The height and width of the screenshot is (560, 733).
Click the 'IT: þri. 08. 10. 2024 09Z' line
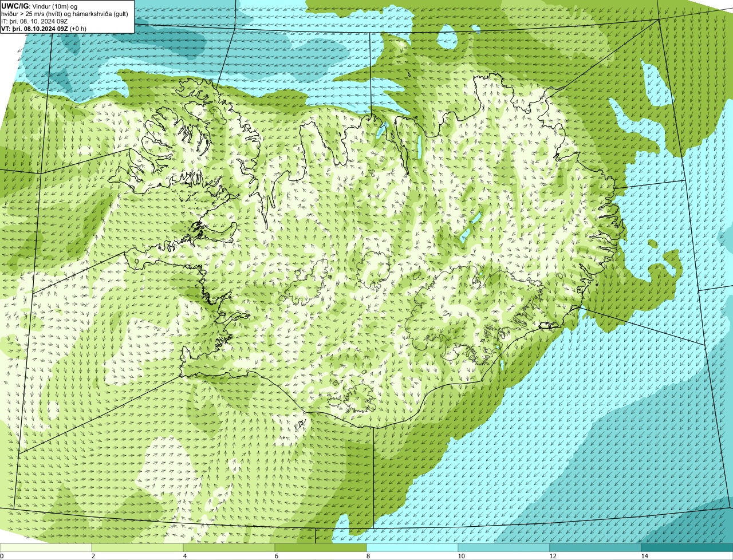click(35, 21)
